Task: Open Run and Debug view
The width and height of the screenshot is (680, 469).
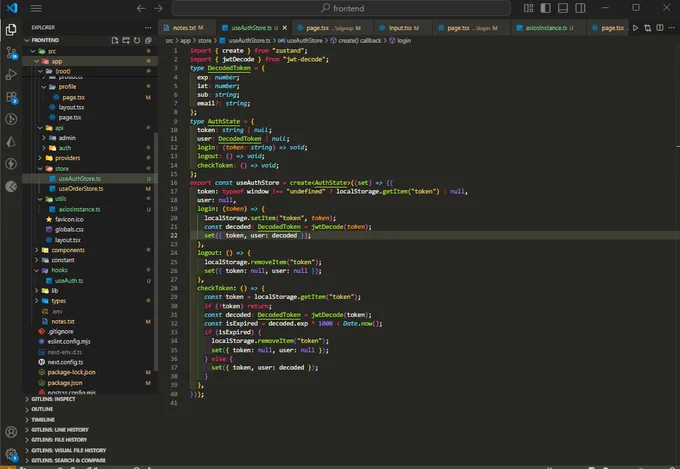Action: [x=11, y=75]
